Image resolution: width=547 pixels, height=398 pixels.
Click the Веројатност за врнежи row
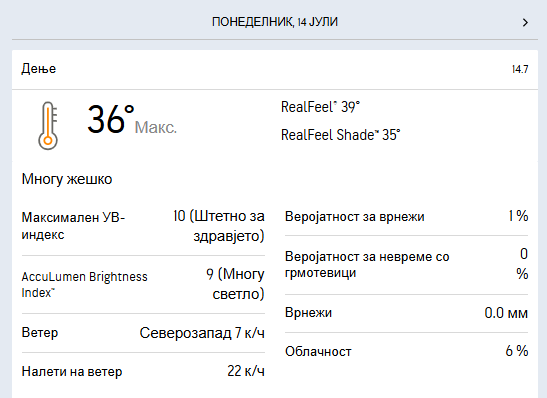(x=406, y=216)
